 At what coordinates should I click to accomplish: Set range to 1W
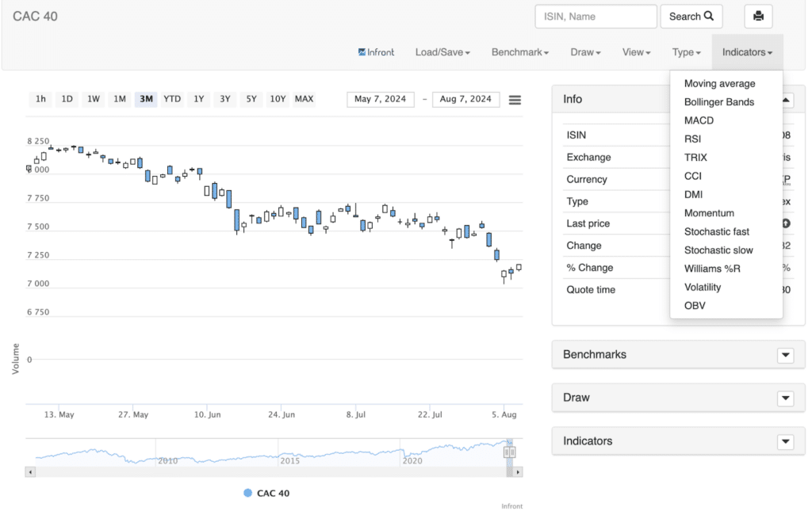click(94, 99)
